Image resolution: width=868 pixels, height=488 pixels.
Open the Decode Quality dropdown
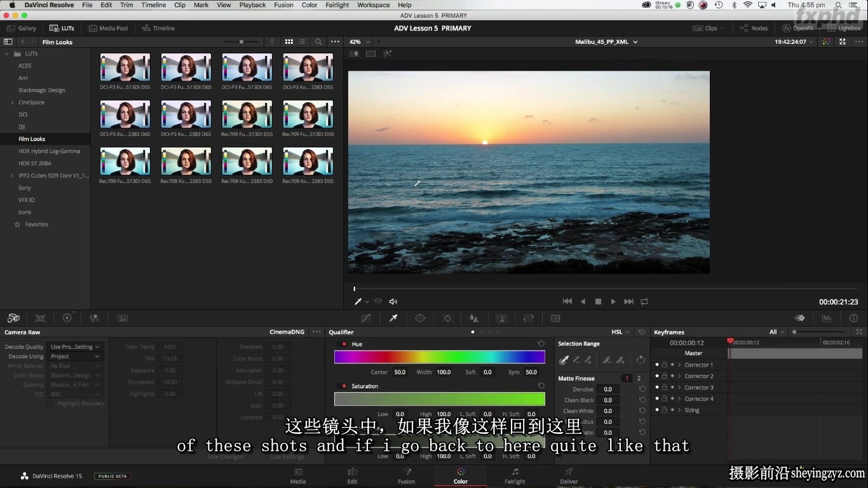(76, 347)
